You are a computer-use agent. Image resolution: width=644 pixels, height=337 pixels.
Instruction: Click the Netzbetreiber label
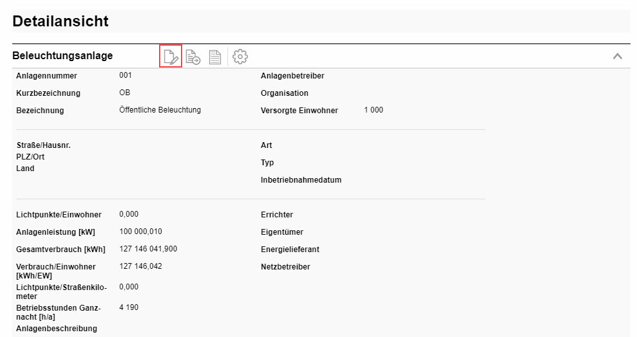click(285, 267)
